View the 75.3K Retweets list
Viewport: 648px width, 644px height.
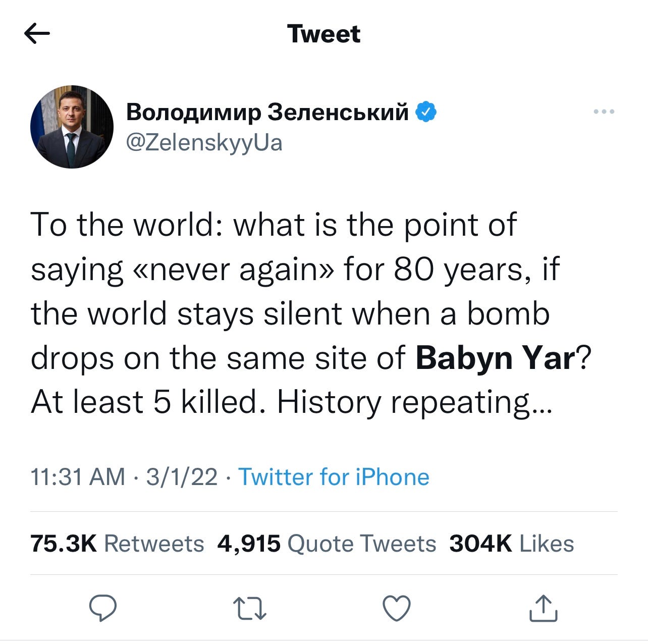click(x=117, y=544)
